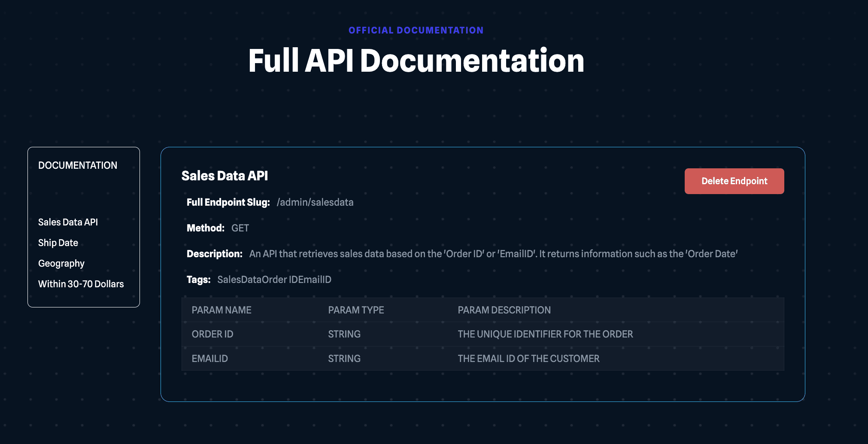868x444 pixels.
Task: Go to Ship Date documentation link
Action: pyautogui.click(x=58, y=243)
